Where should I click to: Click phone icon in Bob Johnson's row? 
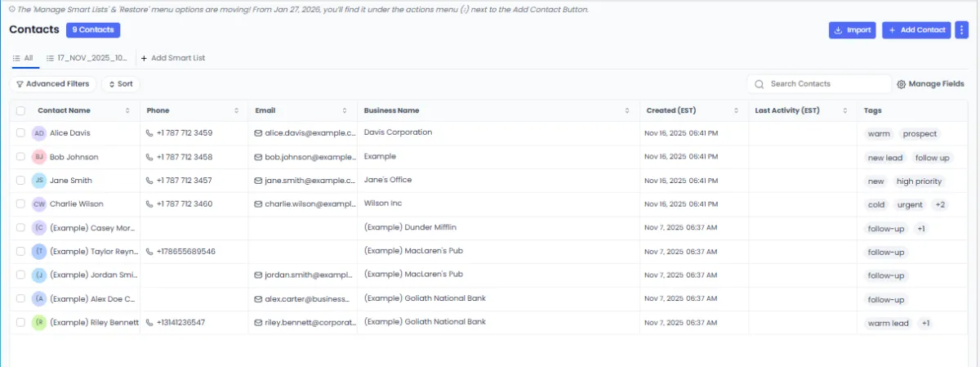tap(149, 157)
